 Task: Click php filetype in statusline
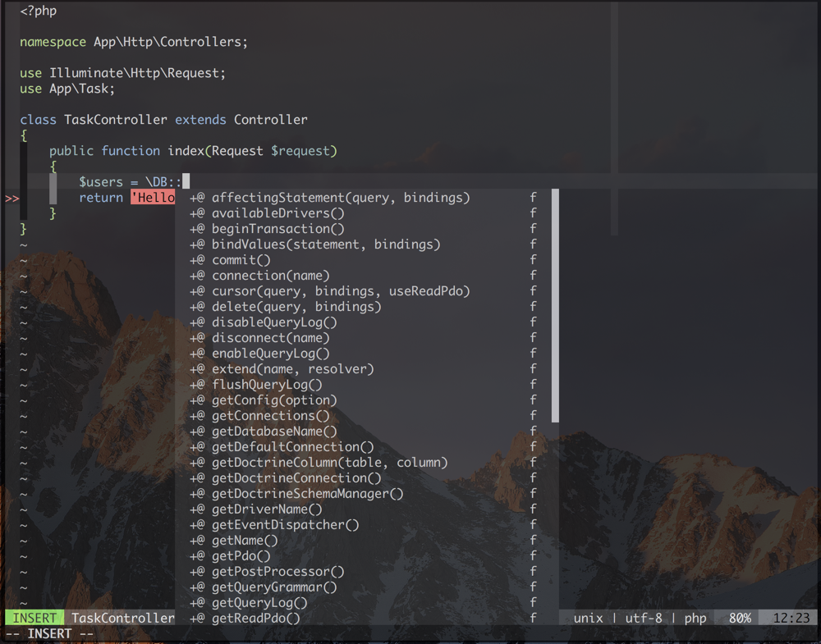point(695,619)
